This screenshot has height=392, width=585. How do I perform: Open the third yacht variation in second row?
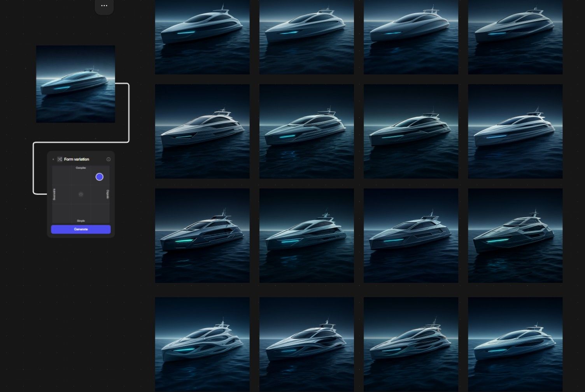click(411, 131)
